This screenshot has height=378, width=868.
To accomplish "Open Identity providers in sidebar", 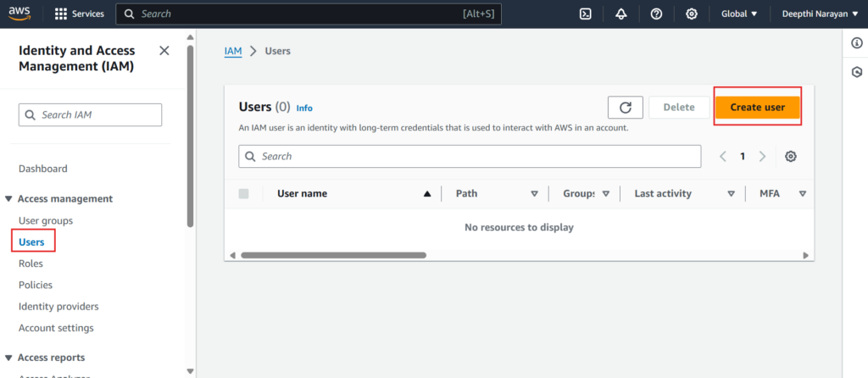I will [x=58, y=307].
